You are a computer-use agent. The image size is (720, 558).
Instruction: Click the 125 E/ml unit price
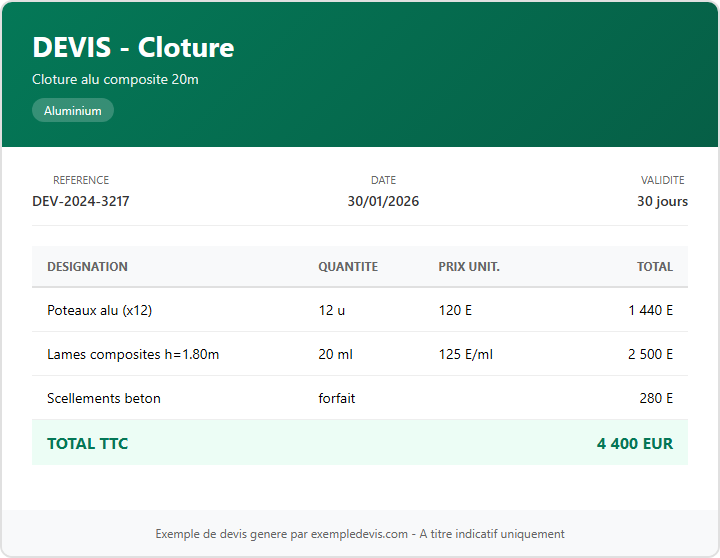pos(466,354)
